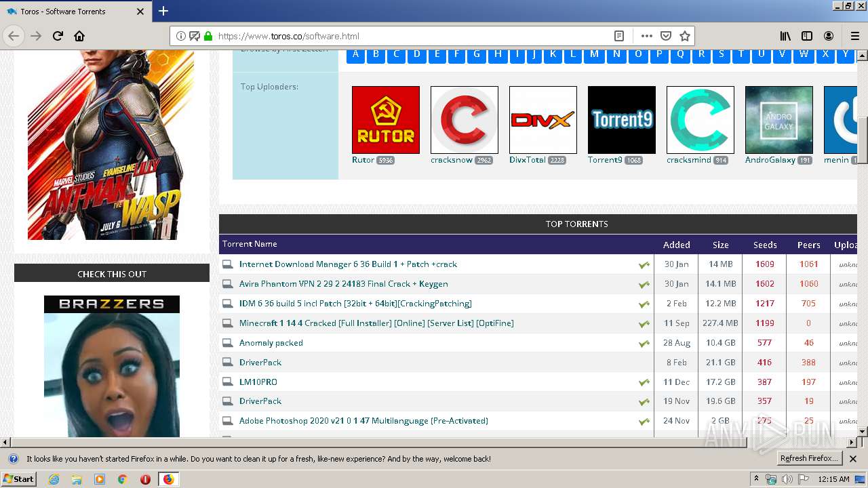Click Refresh Firefox button in notification bar
Viewport: 868px width, 488px height.
tap(809, 459)
